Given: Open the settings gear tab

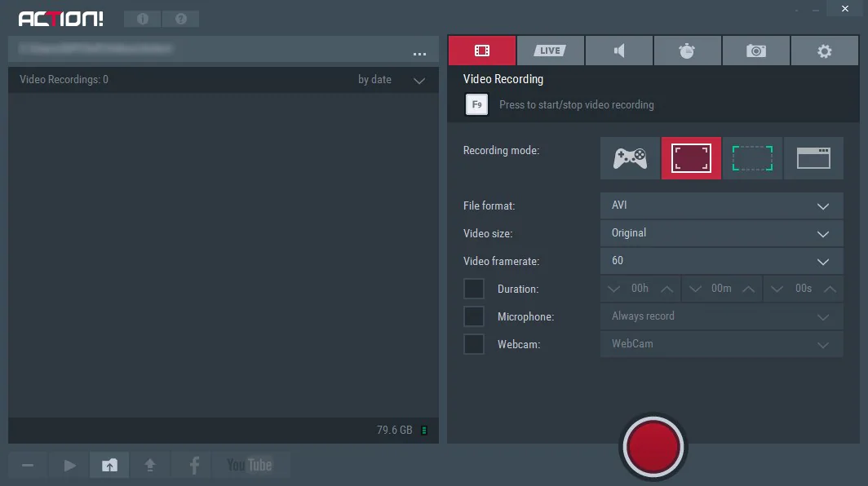Looking at the screenshot, I should [824, 51].
